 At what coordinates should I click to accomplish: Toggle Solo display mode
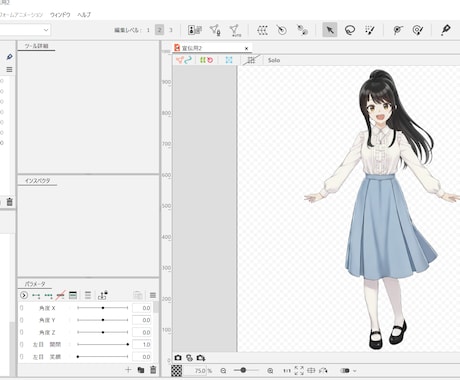pyautogui.click(x=274, y=60)
